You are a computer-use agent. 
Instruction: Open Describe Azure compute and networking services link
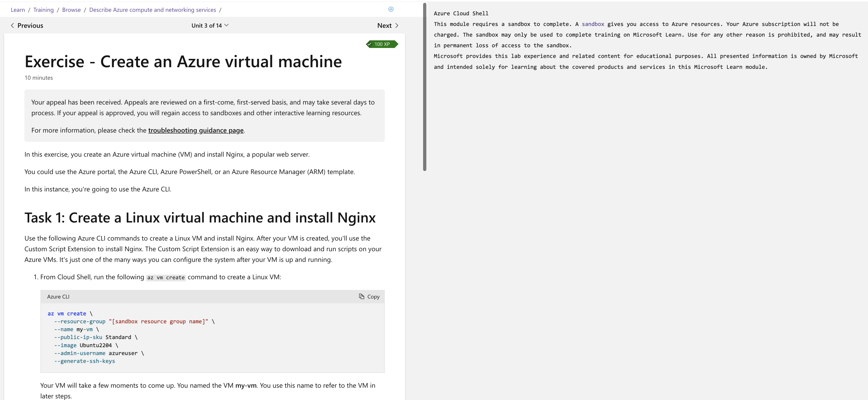[153, 10]
